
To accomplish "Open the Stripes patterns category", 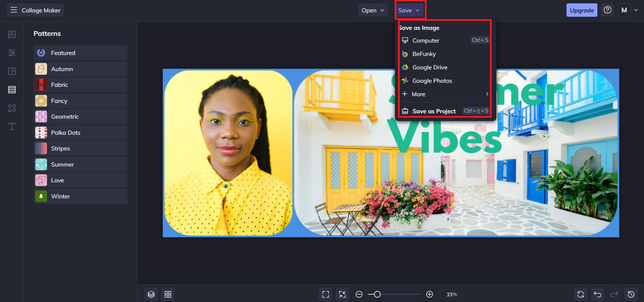I will tap(80, 148).
